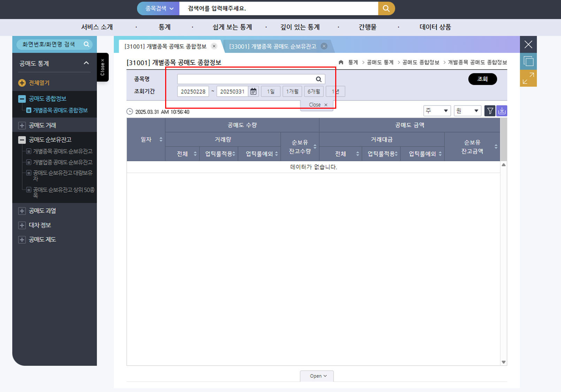Open the 데이터 상품 menu
Screen dimensions: 561x392
pyautogui.click(x=435, y=27)
